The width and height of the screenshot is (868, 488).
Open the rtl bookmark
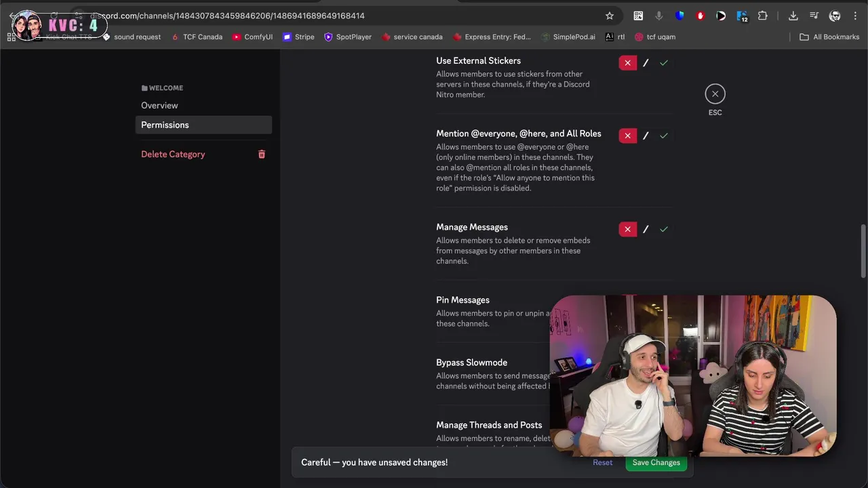(615, 37)
